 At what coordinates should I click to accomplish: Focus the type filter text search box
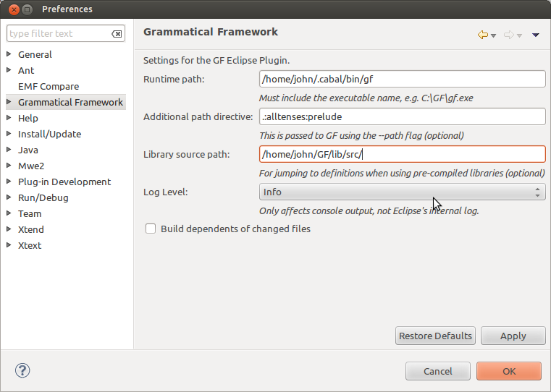(x=58, y=34)
